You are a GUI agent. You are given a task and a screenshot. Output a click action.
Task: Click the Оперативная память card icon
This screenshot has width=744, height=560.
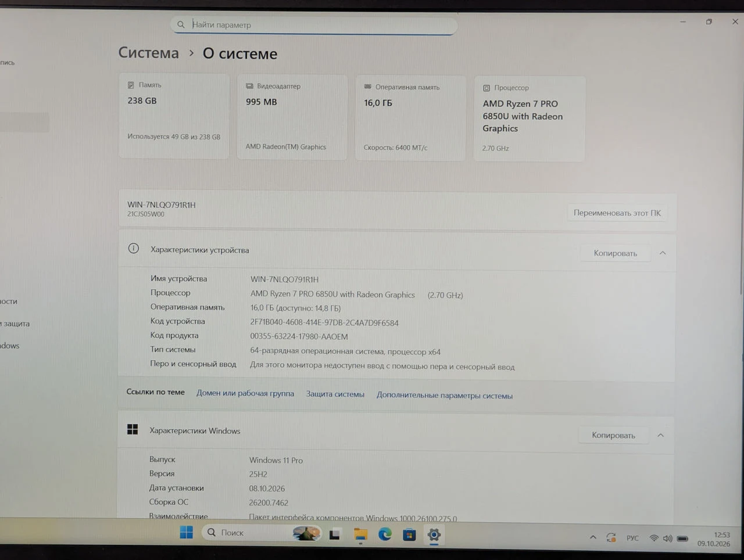click(367, 87)
